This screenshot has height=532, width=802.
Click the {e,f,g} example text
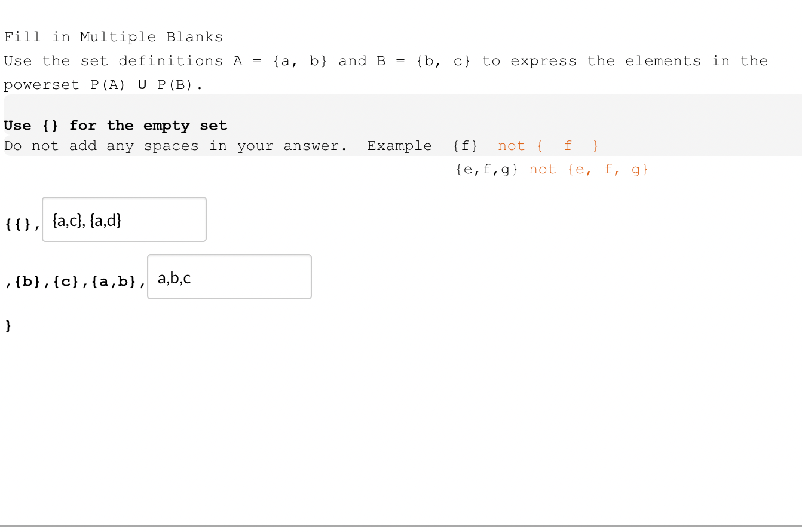[486, 169]
